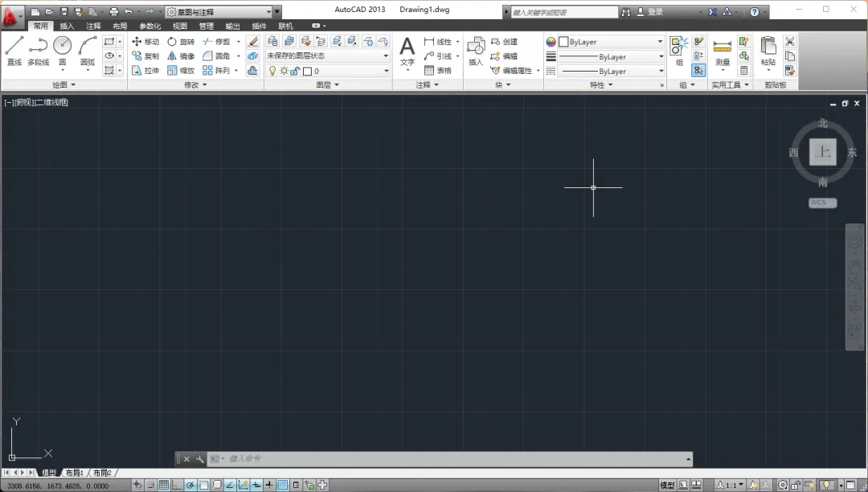The width and height of the screenshot is (868, 492).
Task: Click the WCS button below the compass
Action: point(823,203)
